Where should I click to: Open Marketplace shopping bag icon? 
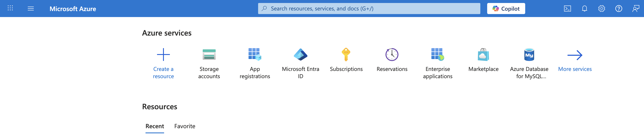pyautogui.click(x=483, y=55)
